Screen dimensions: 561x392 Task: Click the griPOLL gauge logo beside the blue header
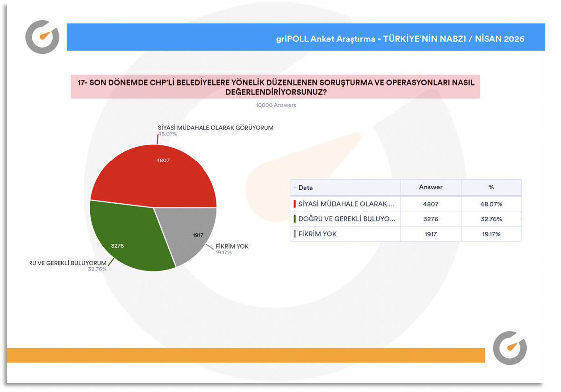tap(43, 37)
